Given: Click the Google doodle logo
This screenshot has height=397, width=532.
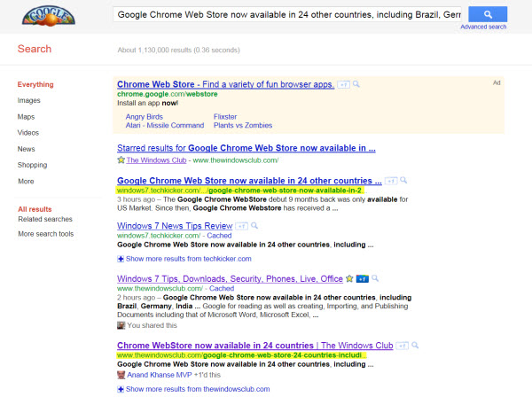Looking at the screenshot, I should 49,17.
